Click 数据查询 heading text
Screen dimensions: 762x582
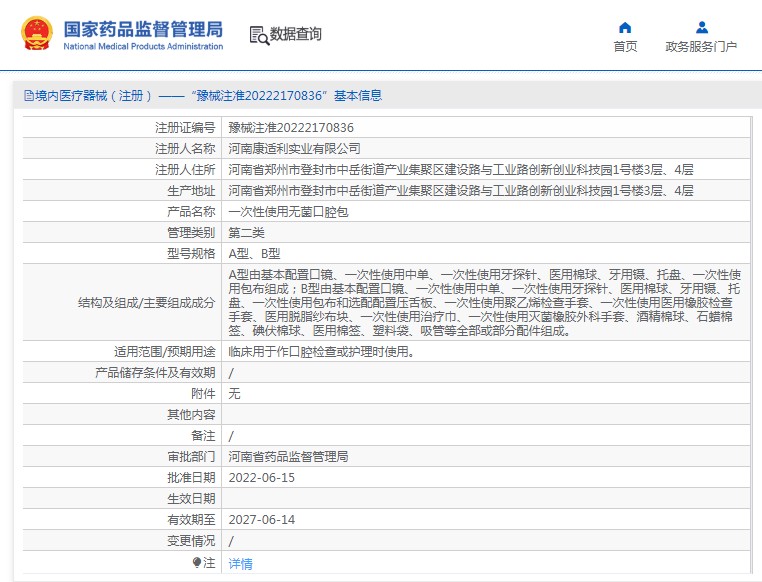click(295, 34)
